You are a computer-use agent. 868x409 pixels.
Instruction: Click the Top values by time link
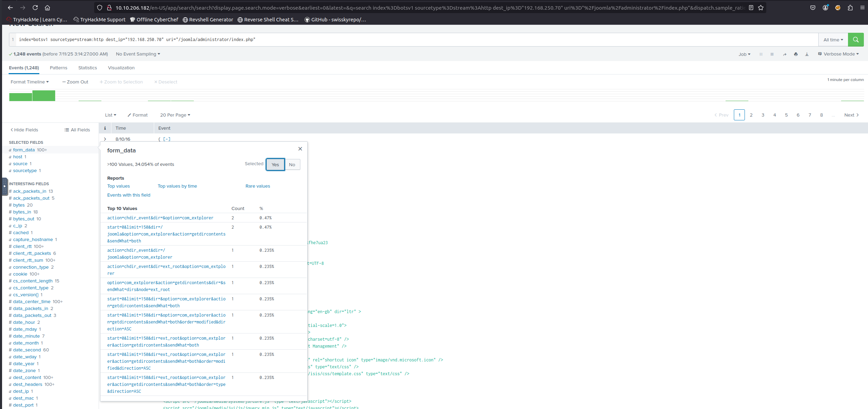pyautogui.click(x=177, y=186)
